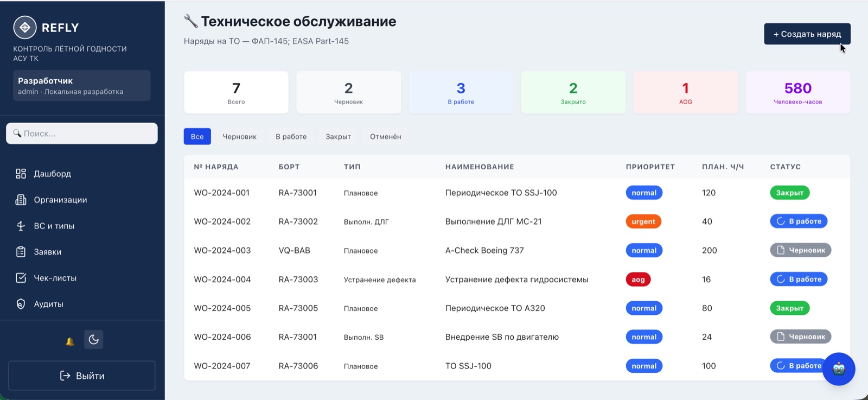Focus the Поиск search field
Image resolution: width=868 pixels, height=400 pixels.
(x=82, y=134)
